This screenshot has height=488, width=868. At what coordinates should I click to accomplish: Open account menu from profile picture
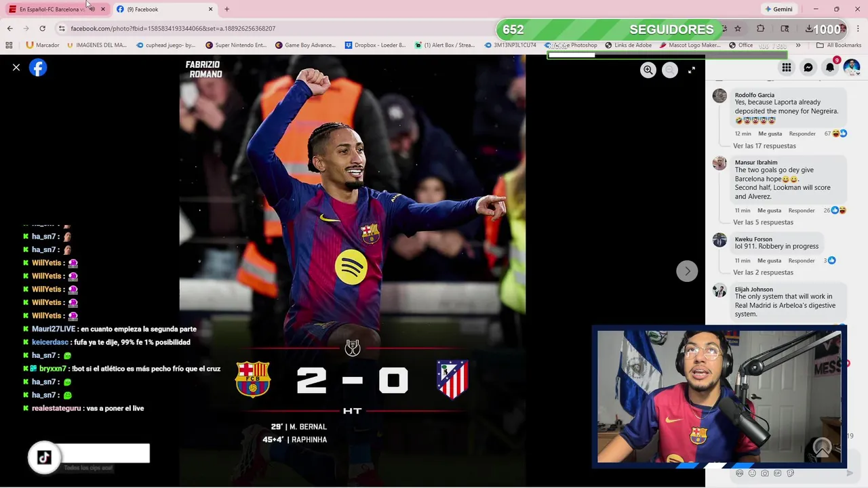click(x=852, y=68)
